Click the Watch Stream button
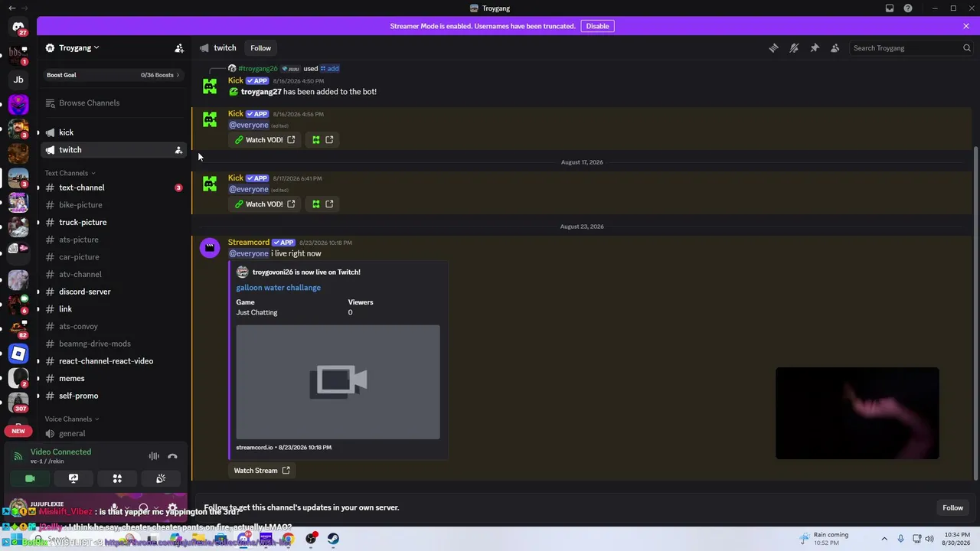The image size is (980, 551). (x=262, y=471)
